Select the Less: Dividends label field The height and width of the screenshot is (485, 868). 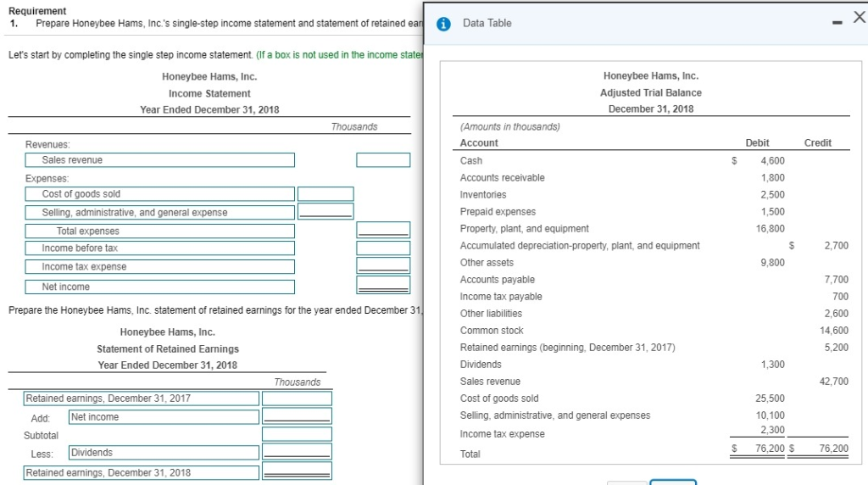coord(164,452)
